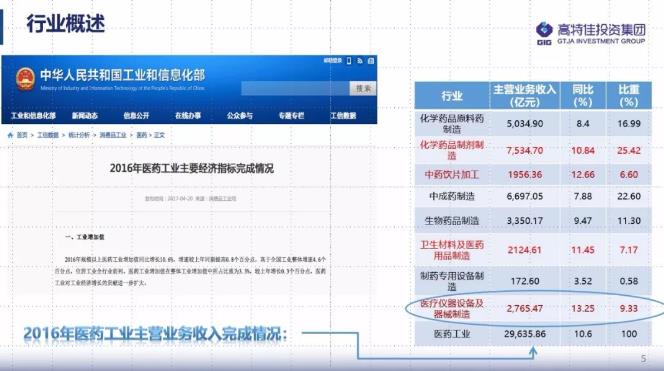Click the national emblem icon in header
Screen dimensions: 664x371
coord(25,79)
